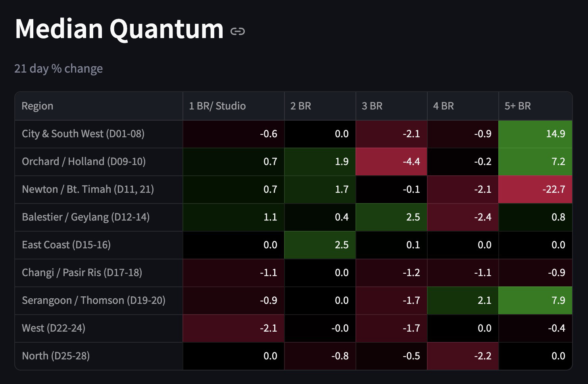Click the red -4.4 cell in 3 BR

(x=391, y=162)
